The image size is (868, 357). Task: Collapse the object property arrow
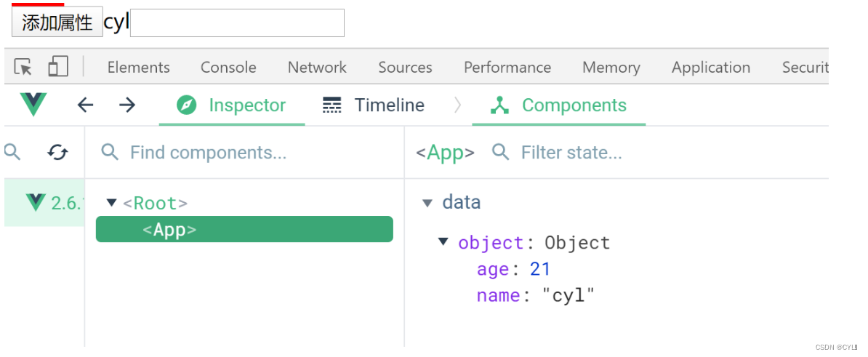443,242
